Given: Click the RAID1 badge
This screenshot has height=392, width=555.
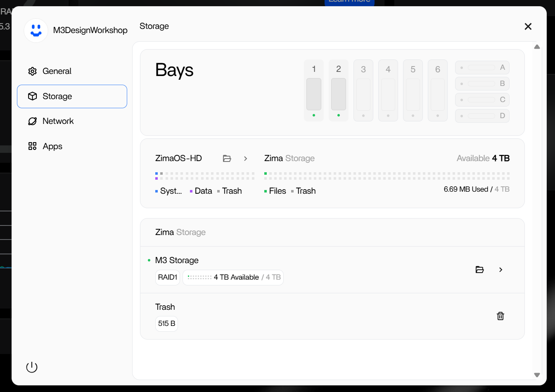Looking at the screenshot, I should coord(168,277).
